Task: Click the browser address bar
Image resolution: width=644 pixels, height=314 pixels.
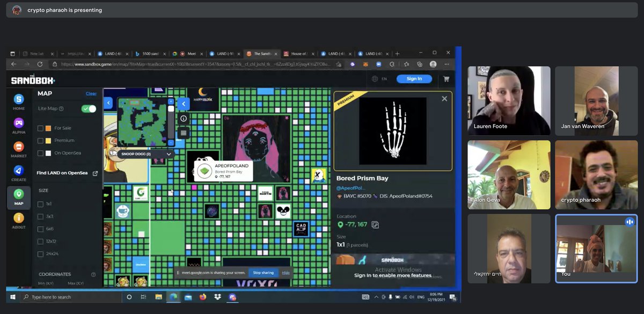Action: tap(197, 64)
